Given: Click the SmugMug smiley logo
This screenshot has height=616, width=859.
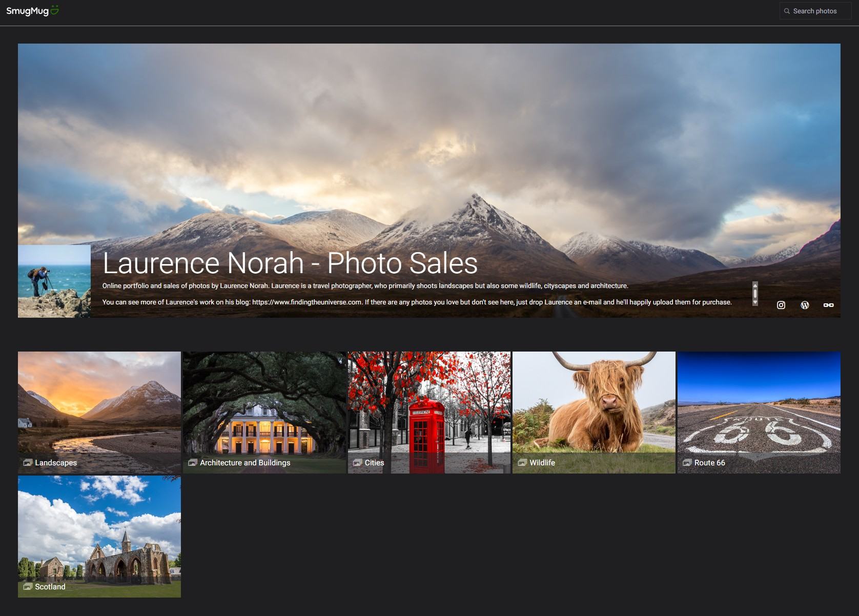Looking at the screenshot, I should tap(54, 9).
